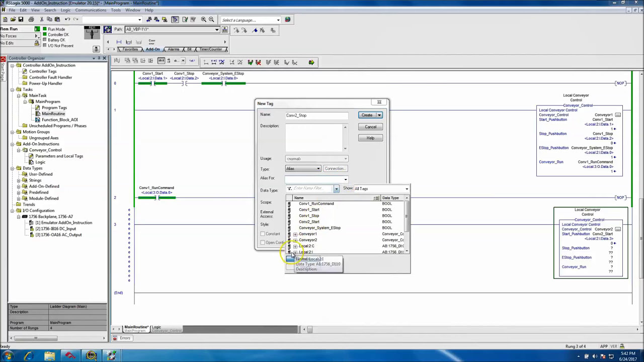Insert a rung using the rung icon

coord(119,42)
